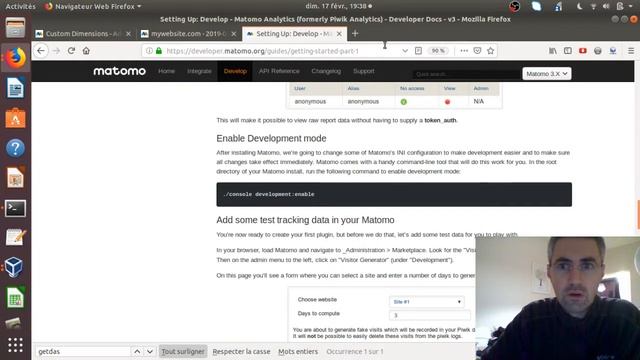Open the Firefox hamburger menu
The image size is (640, 360).
tap(631, 51)
